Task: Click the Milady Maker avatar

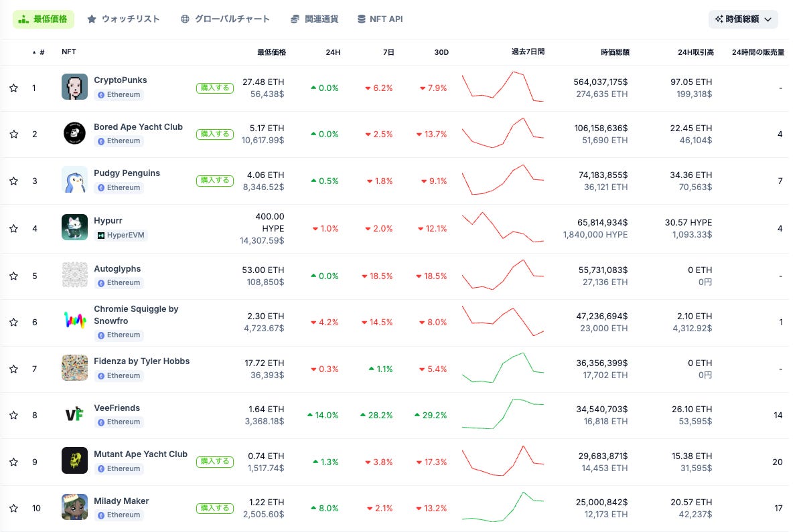Action: [x=74, y=507]
